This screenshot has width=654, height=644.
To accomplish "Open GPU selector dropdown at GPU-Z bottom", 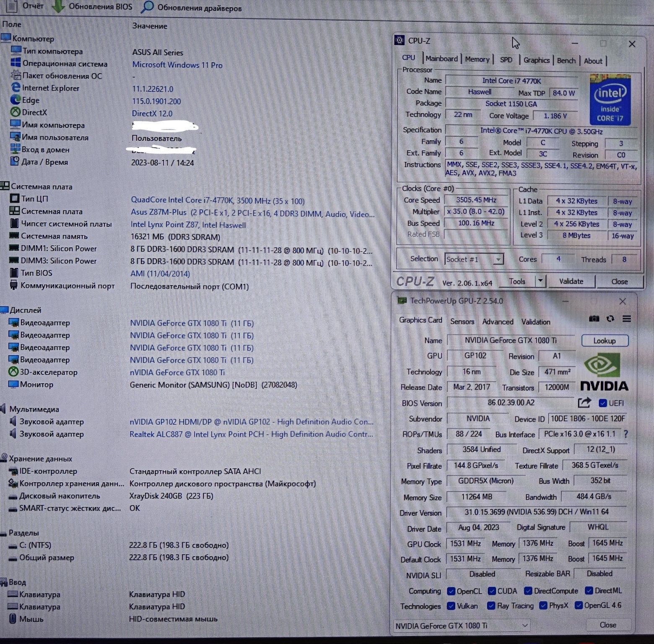I will click(525, 625).
